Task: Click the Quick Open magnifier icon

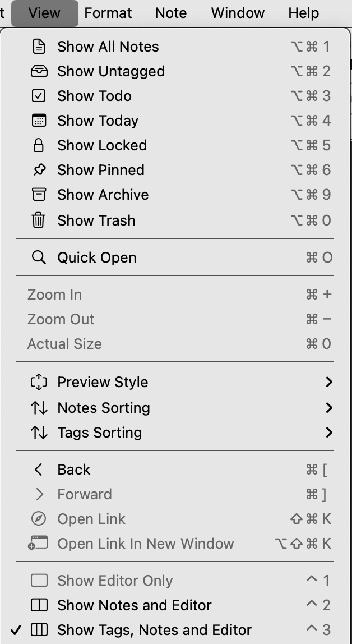Action: point(39,257)
